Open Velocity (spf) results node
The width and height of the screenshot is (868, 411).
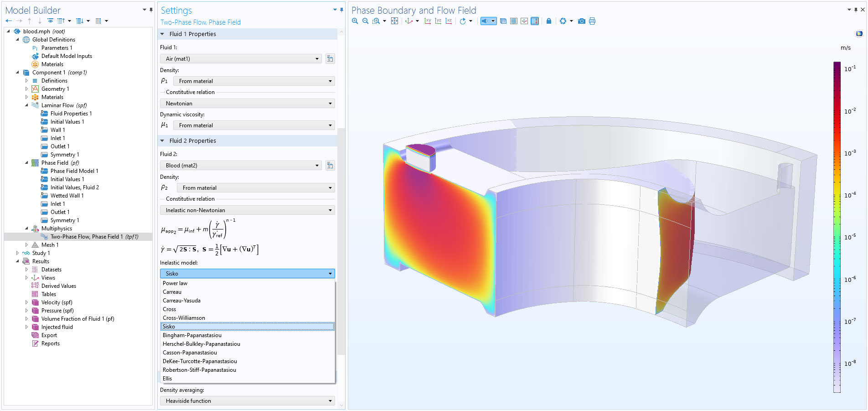pyautogui.click(x=57, y=302)
